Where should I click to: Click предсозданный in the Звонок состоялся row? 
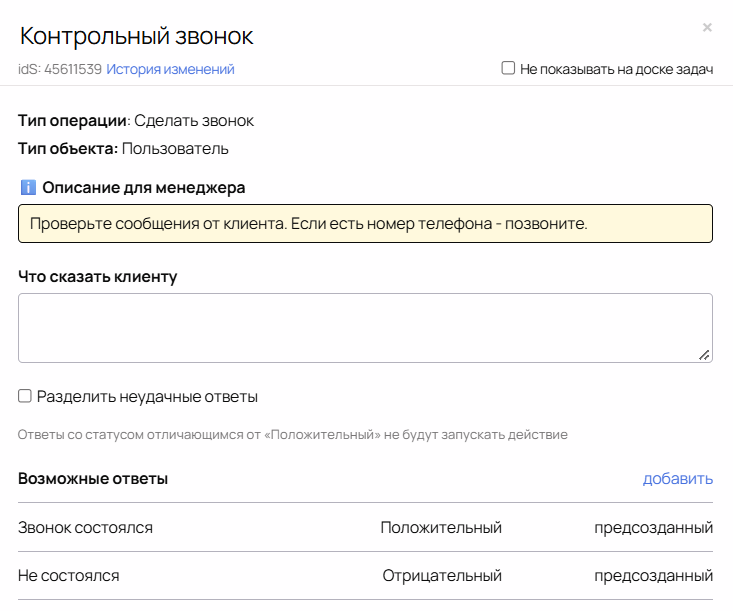tap(654, 527)
